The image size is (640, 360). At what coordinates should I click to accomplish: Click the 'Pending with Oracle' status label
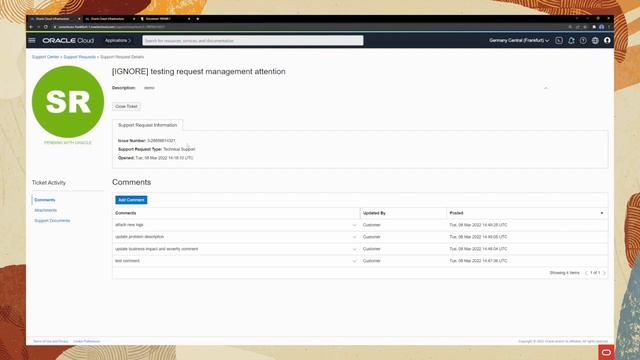[x=68, y=143]
